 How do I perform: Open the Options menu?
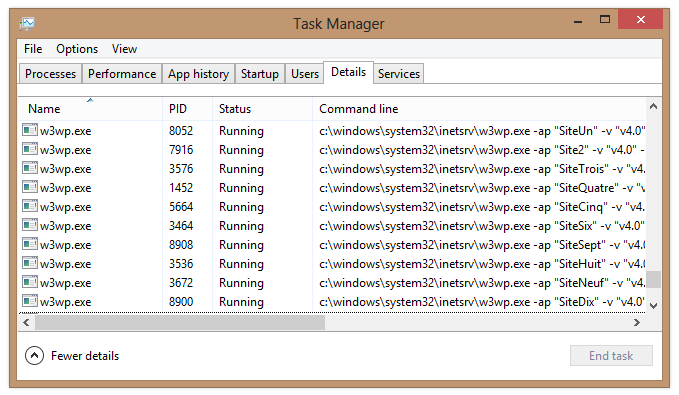77,49
